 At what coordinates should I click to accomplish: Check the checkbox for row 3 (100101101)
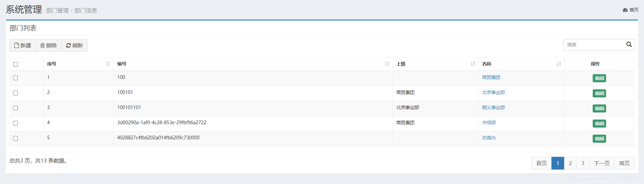[x=15, y=108]
